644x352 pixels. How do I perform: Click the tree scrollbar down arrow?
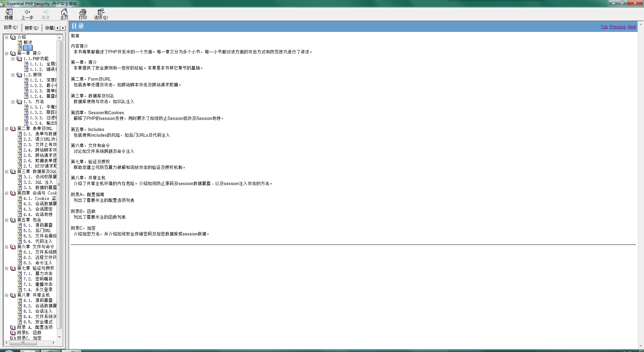[59, 337]
